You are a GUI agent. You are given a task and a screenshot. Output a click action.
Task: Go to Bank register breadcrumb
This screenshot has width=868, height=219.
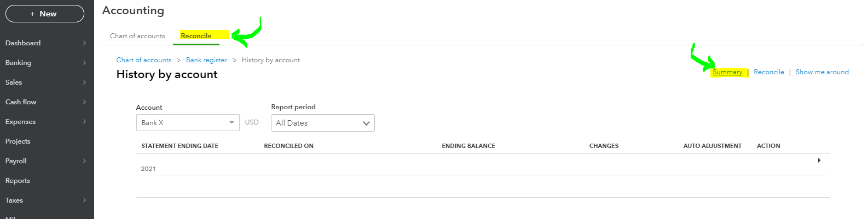[x=206, y=60]
